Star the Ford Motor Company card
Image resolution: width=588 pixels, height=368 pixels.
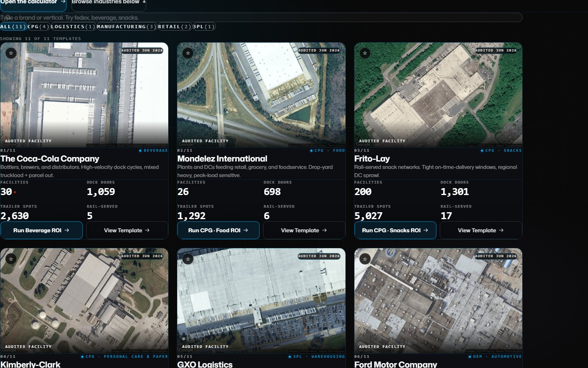click(365, 259)
